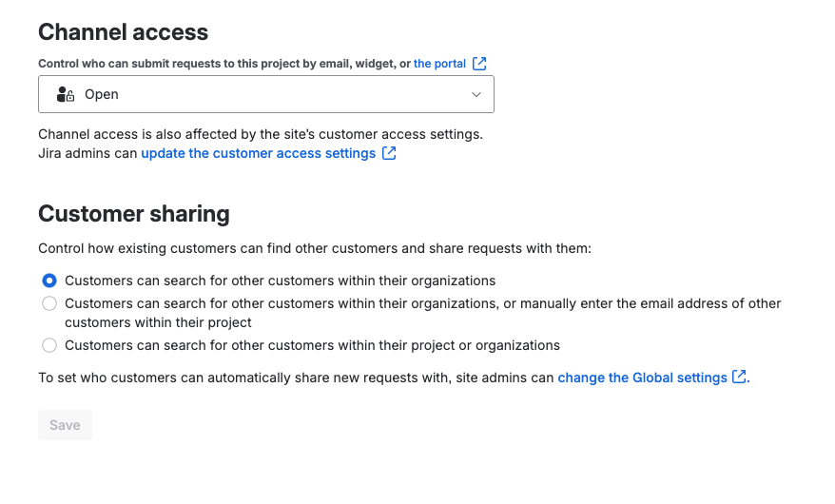
Task: Click the person-lock icon in access dropdown
Action: 66,94
